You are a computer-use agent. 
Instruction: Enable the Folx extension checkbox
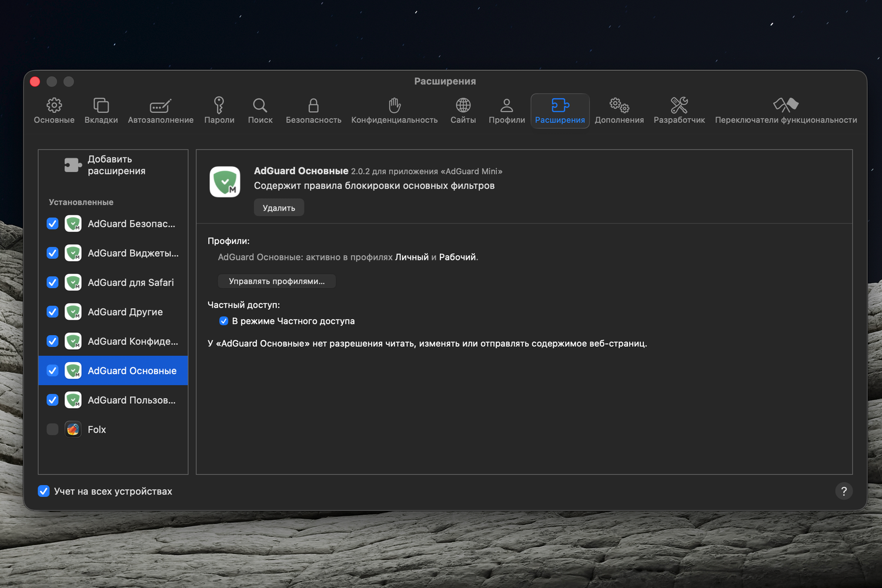coord(52,429)
